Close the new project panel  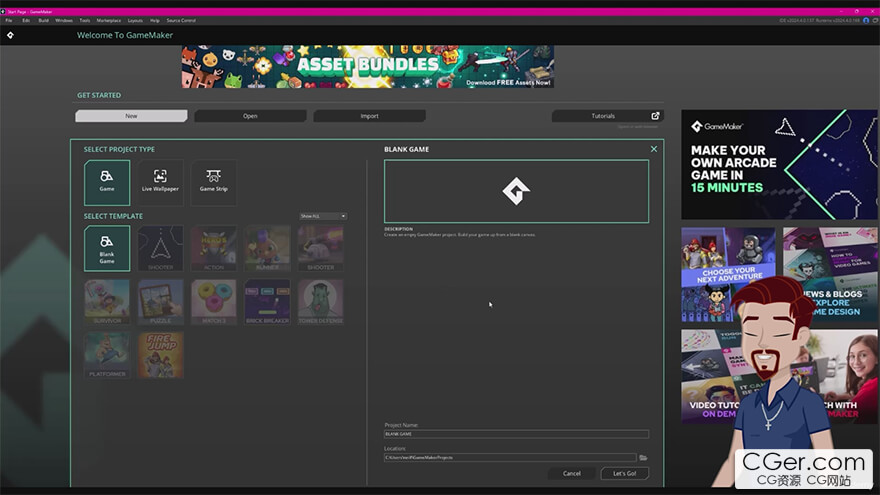(654, 149)
